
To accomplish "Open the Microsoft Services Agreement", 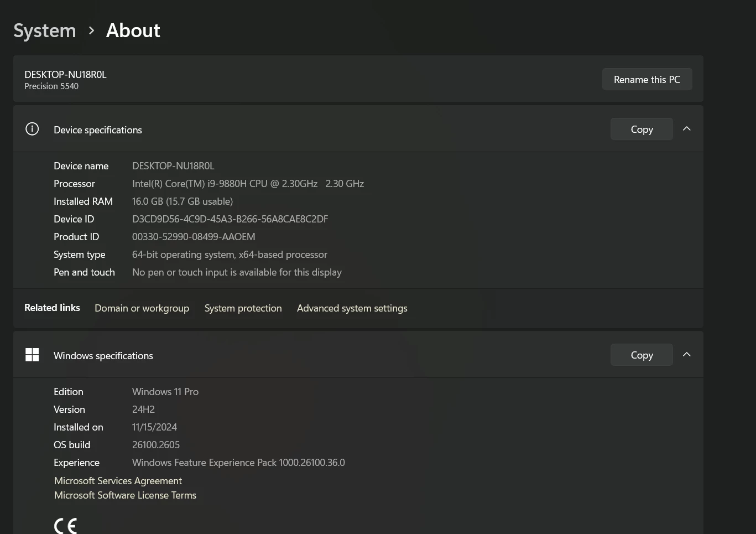I will coord(118,481).
